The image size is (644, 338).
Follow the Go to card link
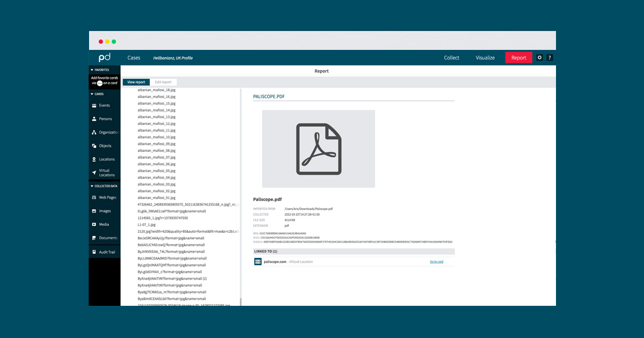(436, 262)
